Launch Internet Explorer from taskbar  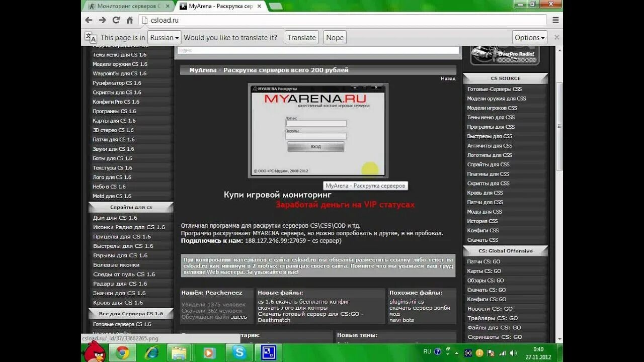point(151,353)
